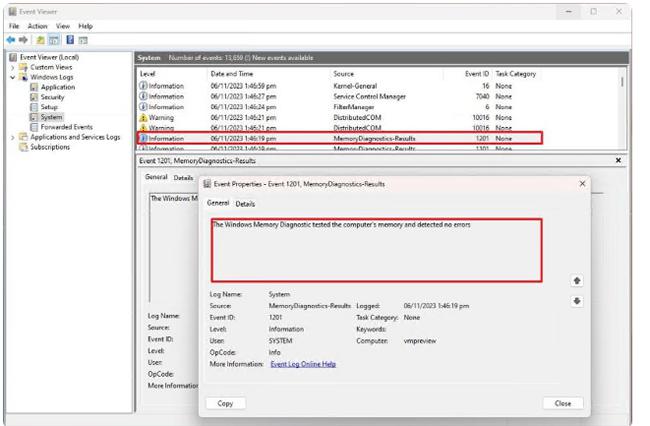Image resolution: width=650 pixels, height=426 pixels.
Task: Open the Event Log Online Help link
Action: [x=303, y=364]
